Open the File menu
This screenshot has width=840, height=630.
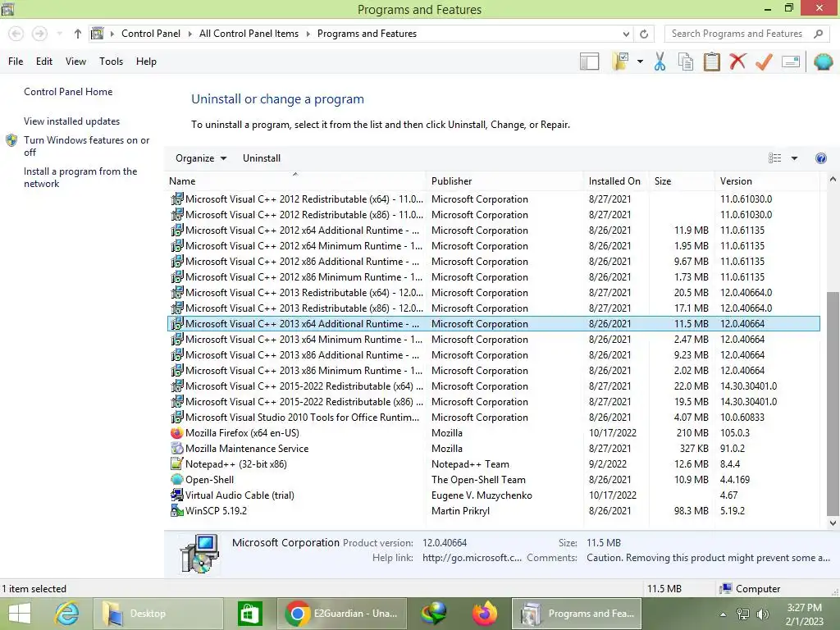16,62
